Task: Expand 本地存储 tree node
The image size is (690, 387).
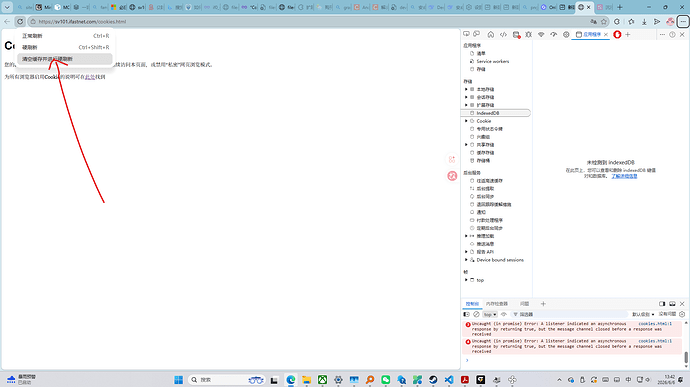Action: [x=466, y=89]
